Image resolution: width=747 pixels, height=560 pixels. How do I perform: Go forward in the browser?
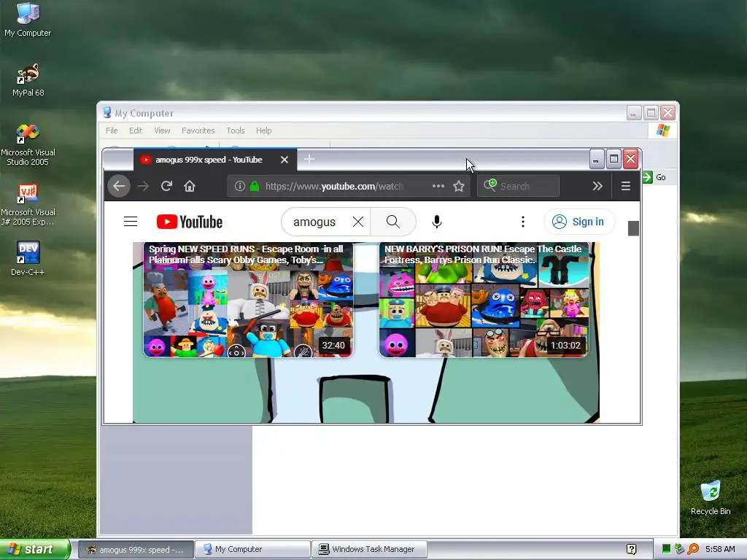tap(143, 186)
